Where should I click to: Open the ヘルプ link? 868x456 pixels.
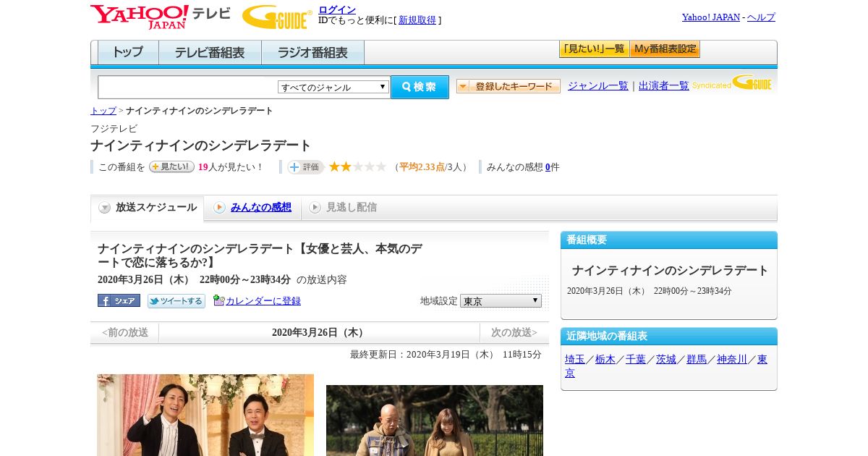pyautogui.click(x=761, y=17)
